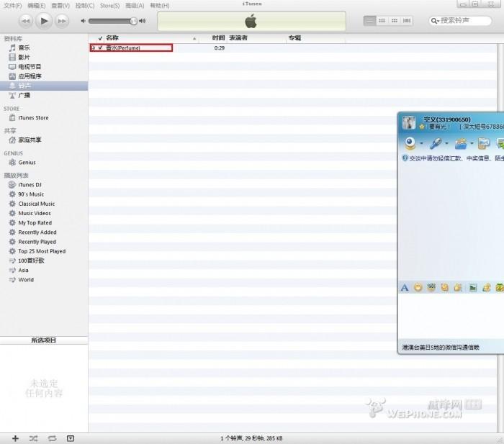Toggle the artwork viewer panel button

71,438
